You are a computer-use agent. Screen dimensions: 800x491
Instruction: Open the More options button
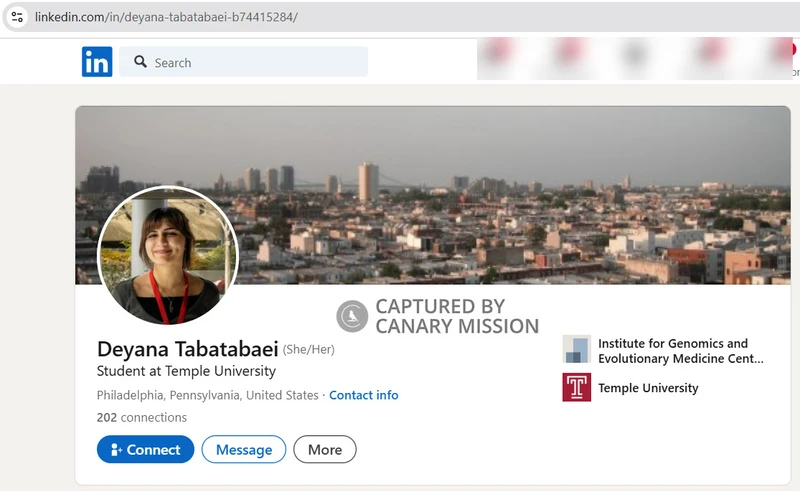pyautogui.click(x=325, y=449)
